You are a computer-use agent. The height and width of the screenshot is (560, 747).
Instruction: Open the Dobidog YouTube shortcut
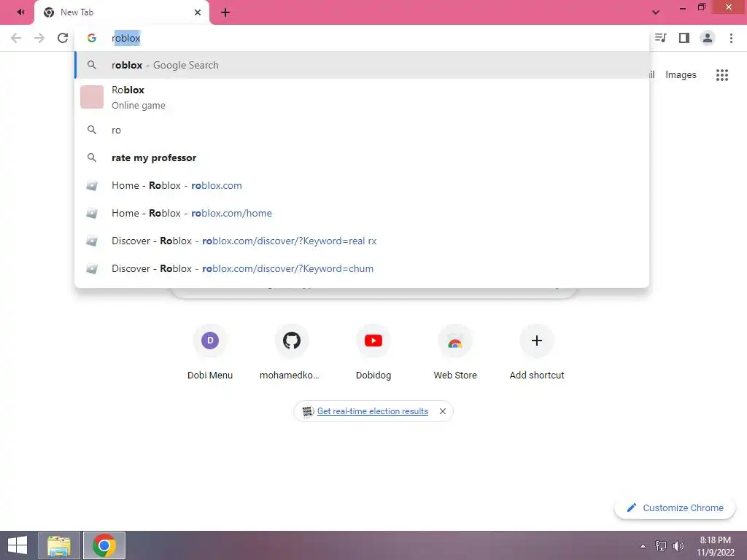coord(373,352)
